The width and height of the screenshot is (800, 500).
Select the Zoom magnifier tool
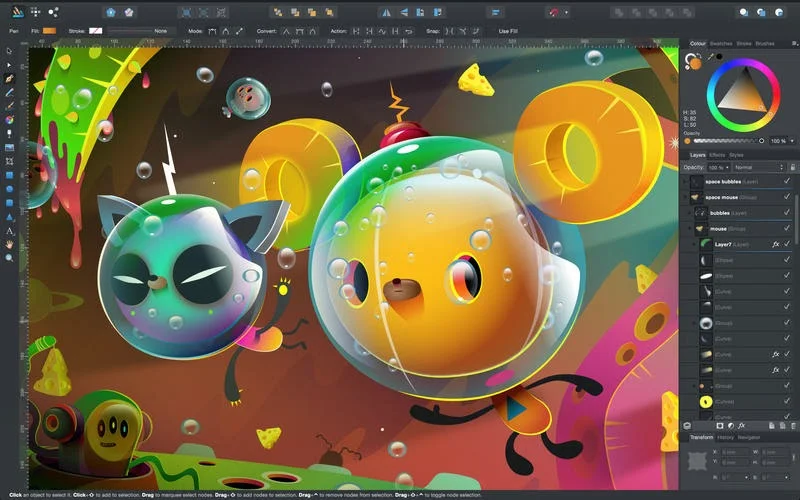point(9,258)
